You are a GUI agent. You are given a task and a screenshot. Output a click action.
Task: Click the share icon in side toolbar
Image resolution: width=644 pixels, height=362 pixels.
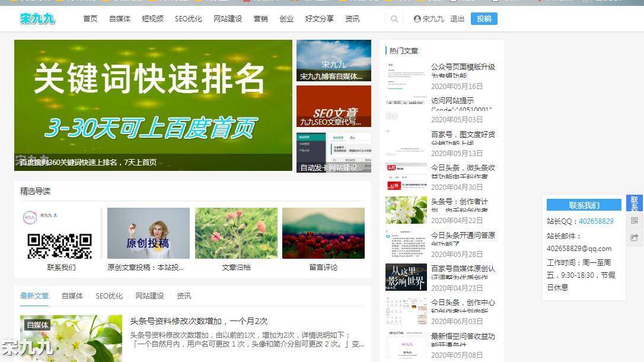[635, 237]
